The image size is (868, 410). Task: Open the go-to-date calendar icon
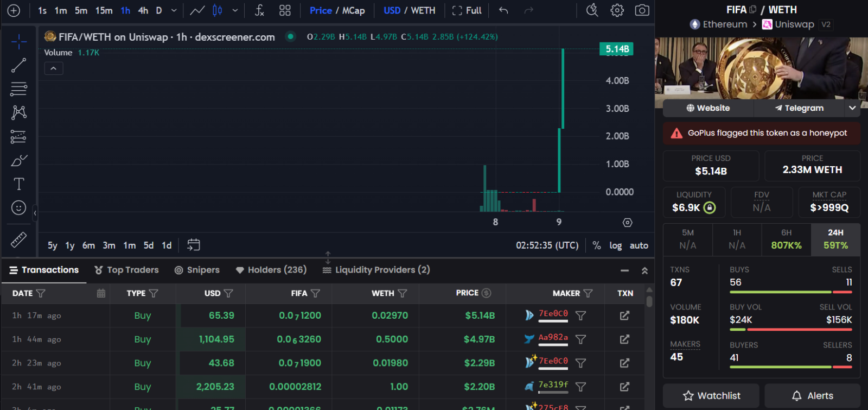click(x=194, y=245)
